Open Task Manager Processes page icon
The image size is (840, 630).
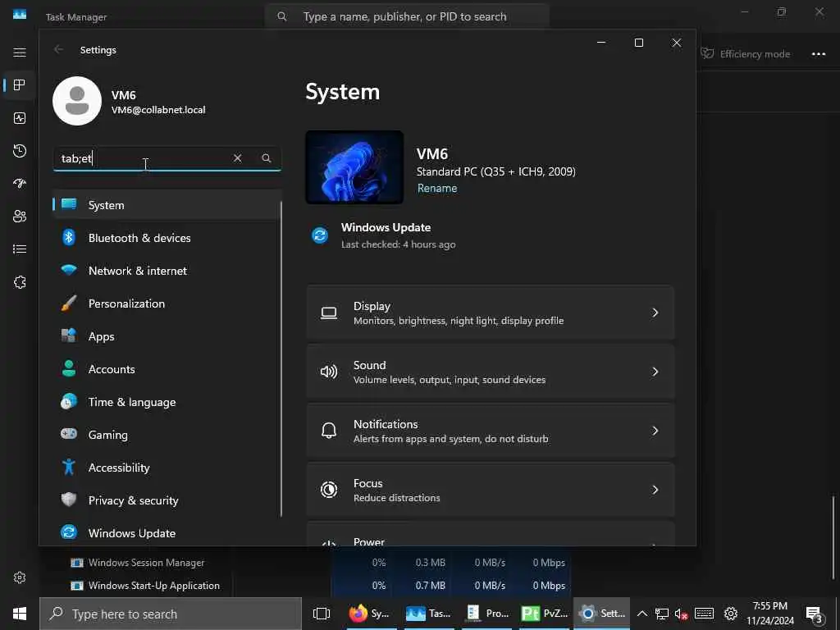coord(20,85)
